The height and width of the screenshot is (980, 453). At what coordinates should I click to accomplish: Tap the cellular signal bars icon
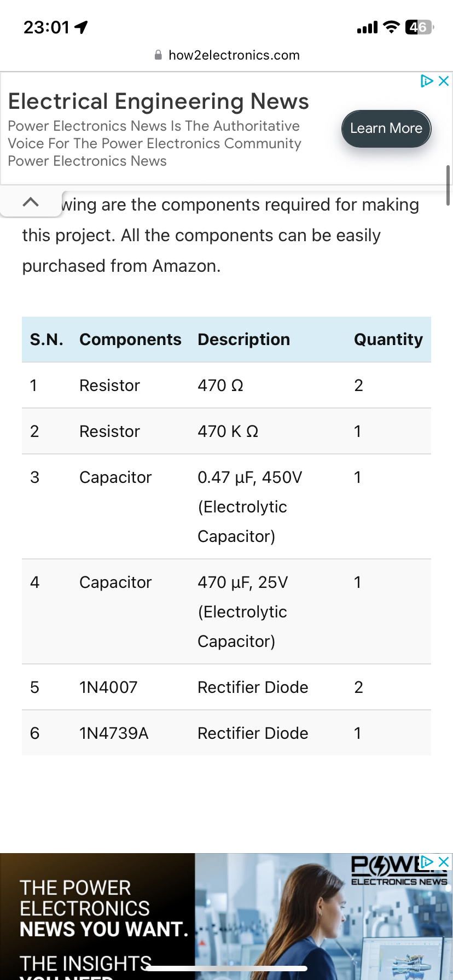click(367, 27)
